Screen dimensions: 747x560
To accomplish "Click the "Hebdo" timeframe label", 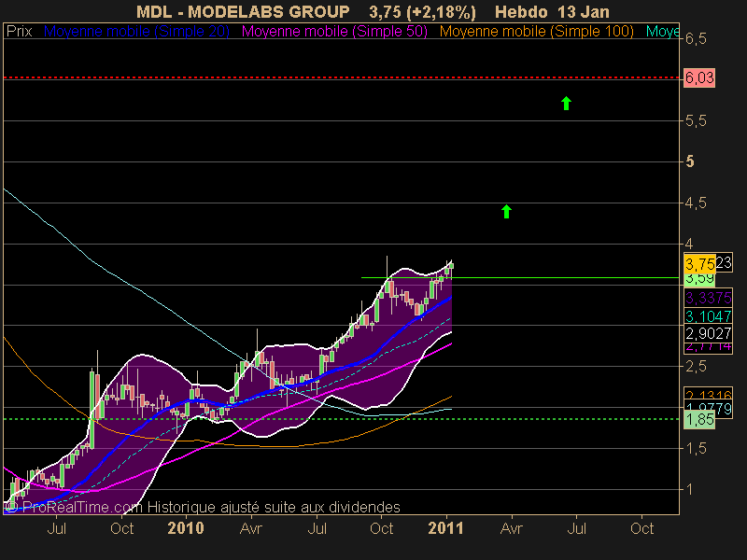I will click(x=521, y=11).
